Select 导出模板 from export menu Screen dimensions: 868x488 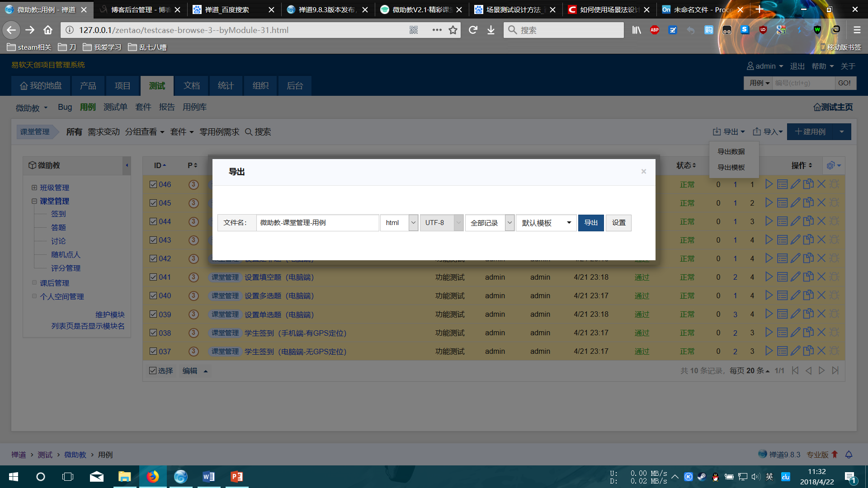[731, 167]
